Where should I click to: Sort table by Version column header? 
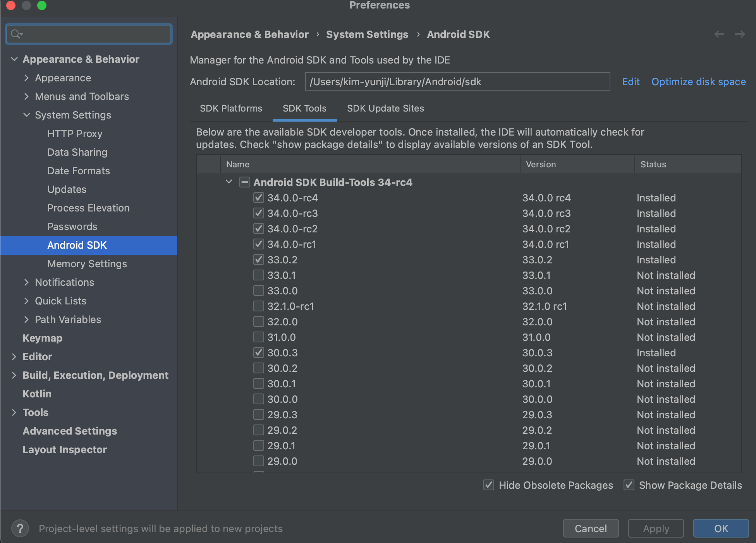click(x=577, y=164)
